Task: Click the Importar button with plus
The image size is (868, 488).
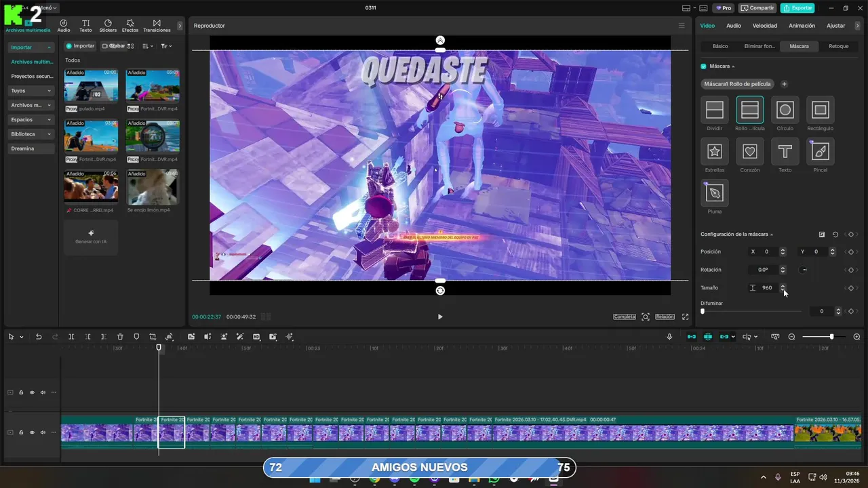Action: (80, 46)
